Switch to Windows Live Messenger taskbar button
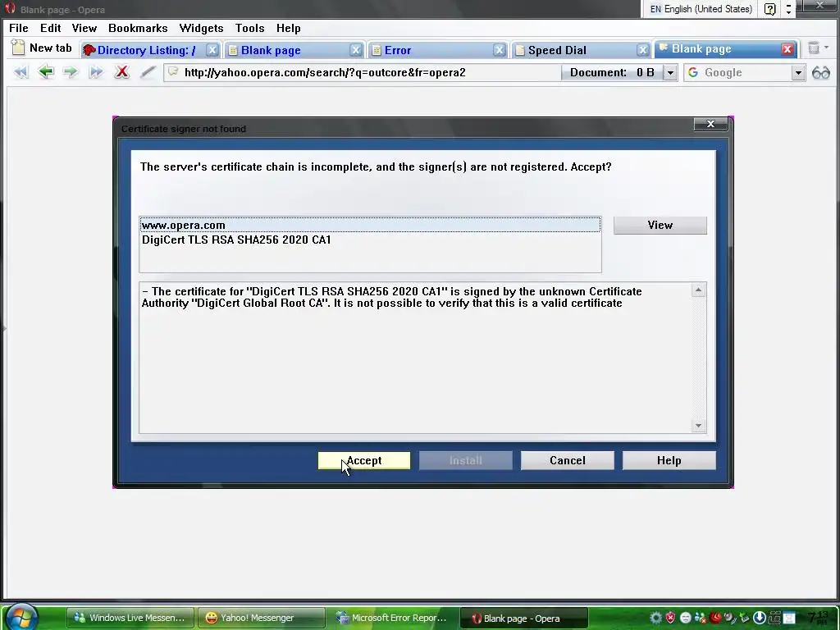 click(130, 618)
